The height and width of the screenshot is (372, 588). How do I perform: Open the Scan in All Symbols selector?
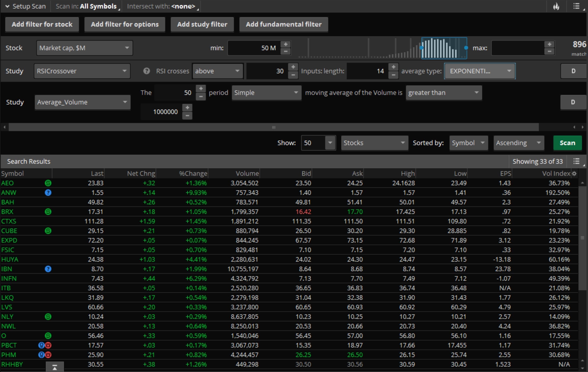coord(88,6)
